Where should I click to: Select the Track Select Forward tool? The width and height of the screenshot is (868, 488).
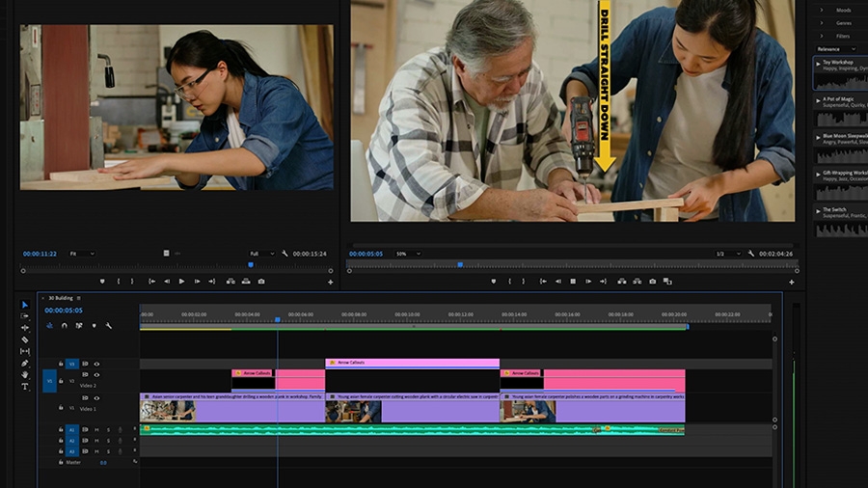pyautogui.click(x=24, y=316)
